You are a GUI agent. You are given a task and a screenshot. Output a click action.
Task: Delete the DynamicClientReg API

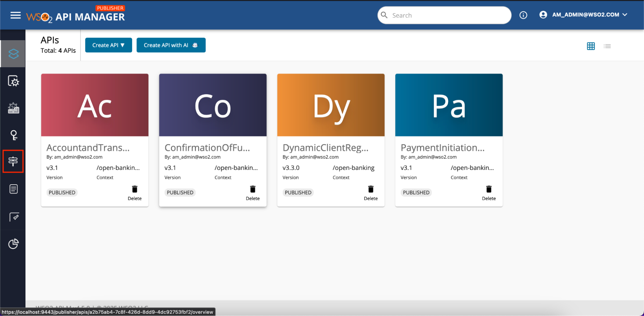pos(371,193)
